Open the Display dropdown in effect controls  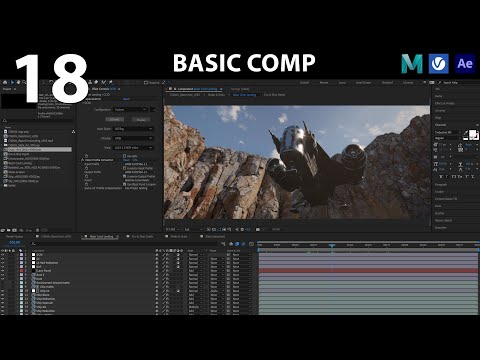pyautogui.click(x=133, y=138)
